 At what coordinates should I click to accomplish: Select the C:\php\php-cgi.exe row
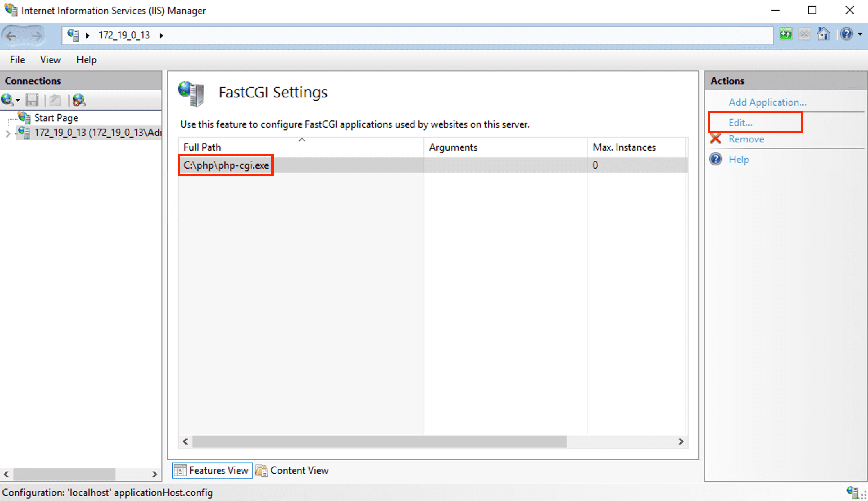(433, 165)
